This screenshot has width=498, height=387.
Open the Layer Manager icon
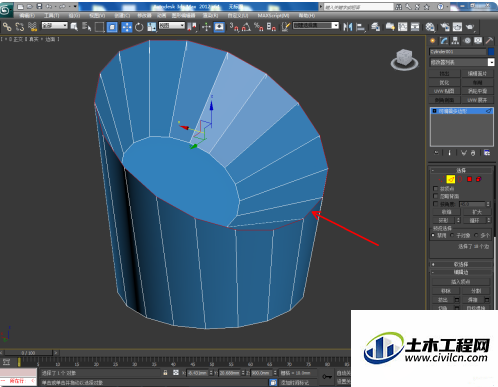coord(376,27)
